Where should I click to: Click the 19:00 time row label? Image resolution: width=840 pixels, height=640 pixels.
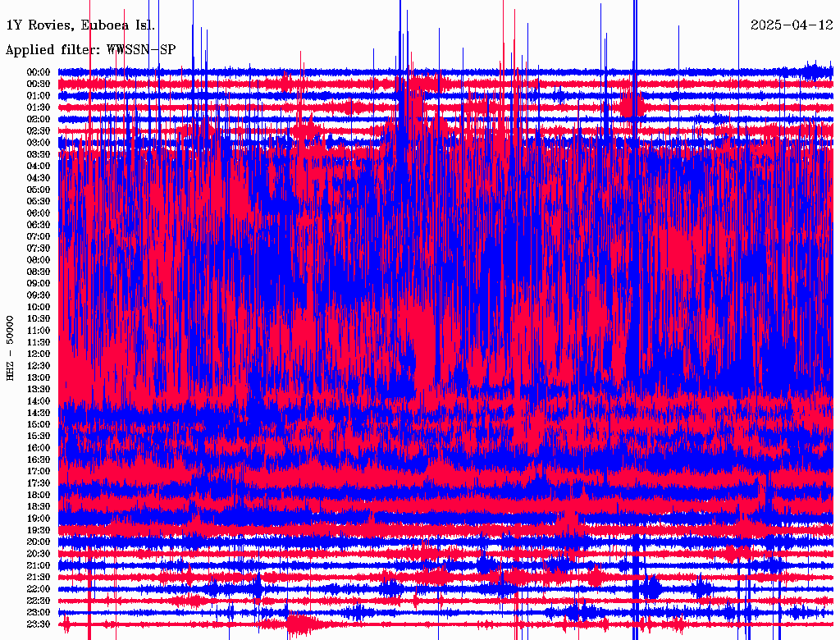(39, 519)
